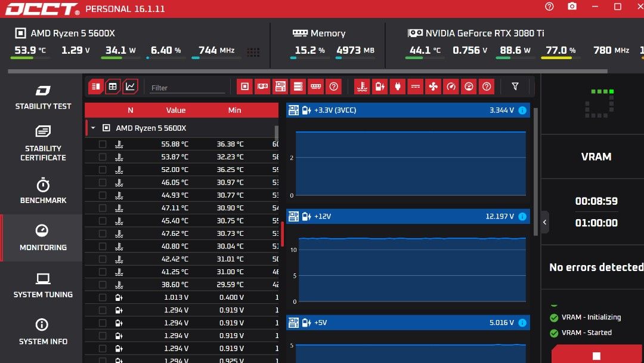Show info for the +12V graph

[x=522, y=217]
